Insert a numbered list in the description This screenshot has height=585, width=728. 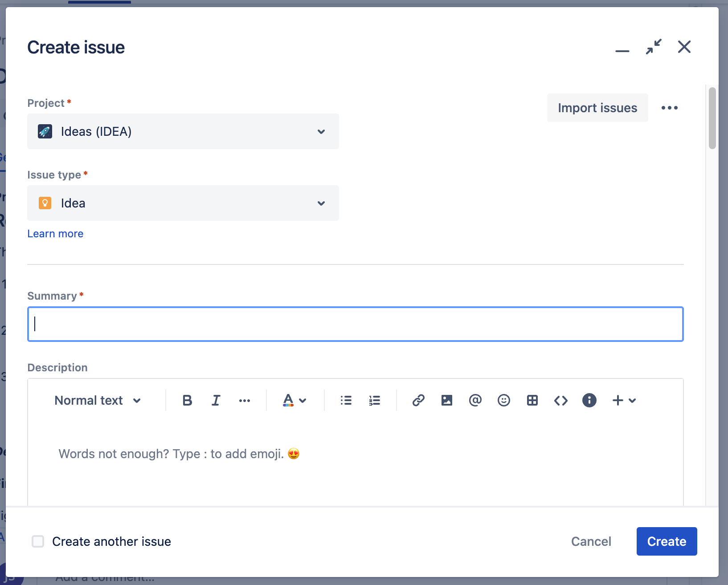pyautogui.click(x=375, y=400)
